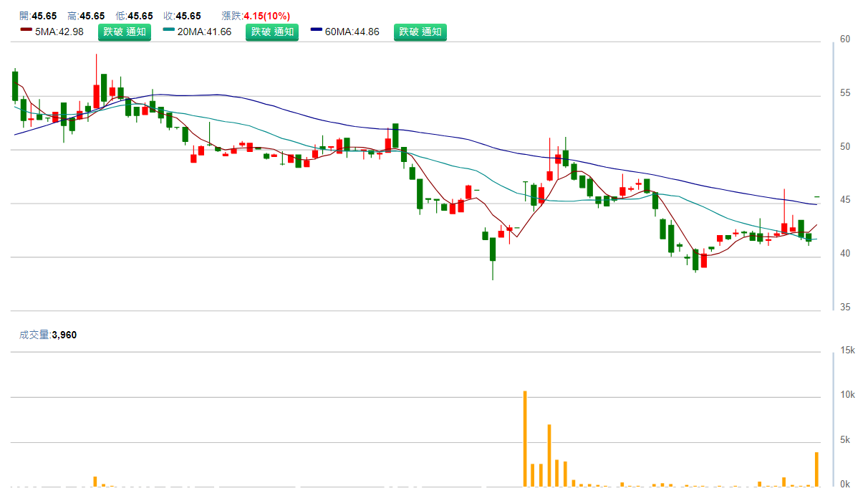The height and width of the screenshot is (496, 868).
Task: Click the latest candlestick at 45.65
Action: click(816, 196)
